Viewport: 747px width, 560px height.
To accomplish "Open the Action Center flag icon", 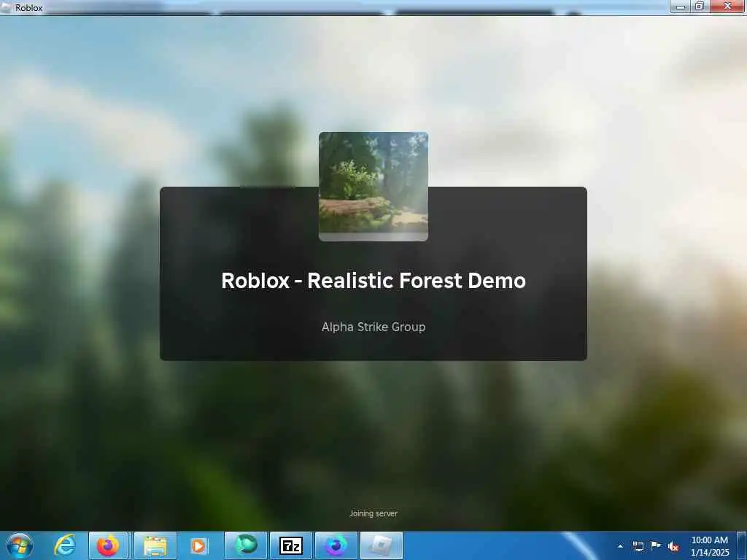I will (656, 546).
